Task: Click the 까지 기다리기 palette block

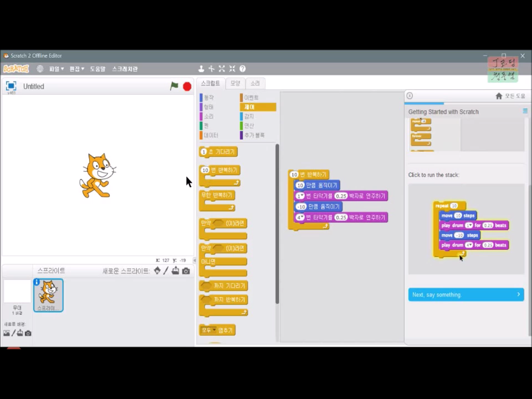Action: point(223,286)
